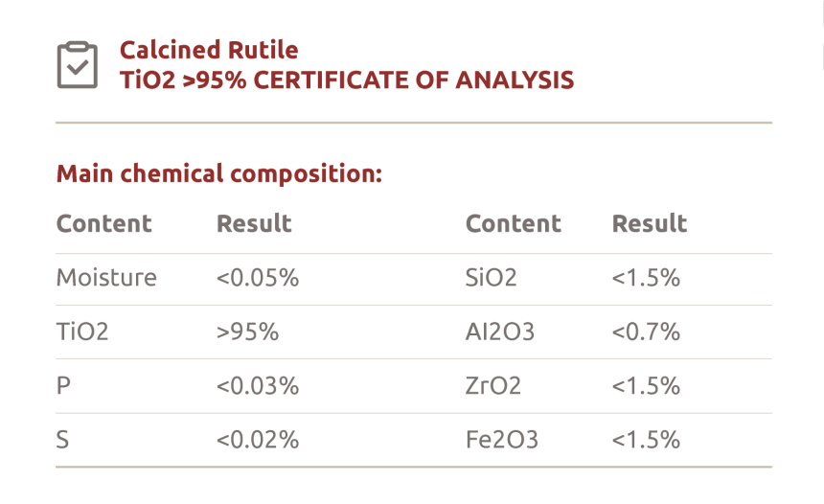This screenshot has width=824, height=504.
Task: Click the P result <0.03%
Action: click(x=258, y=386)
